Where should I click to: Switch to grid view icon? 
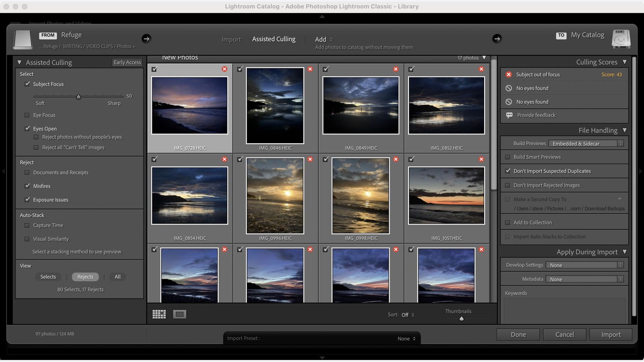(x=159, y=314)
